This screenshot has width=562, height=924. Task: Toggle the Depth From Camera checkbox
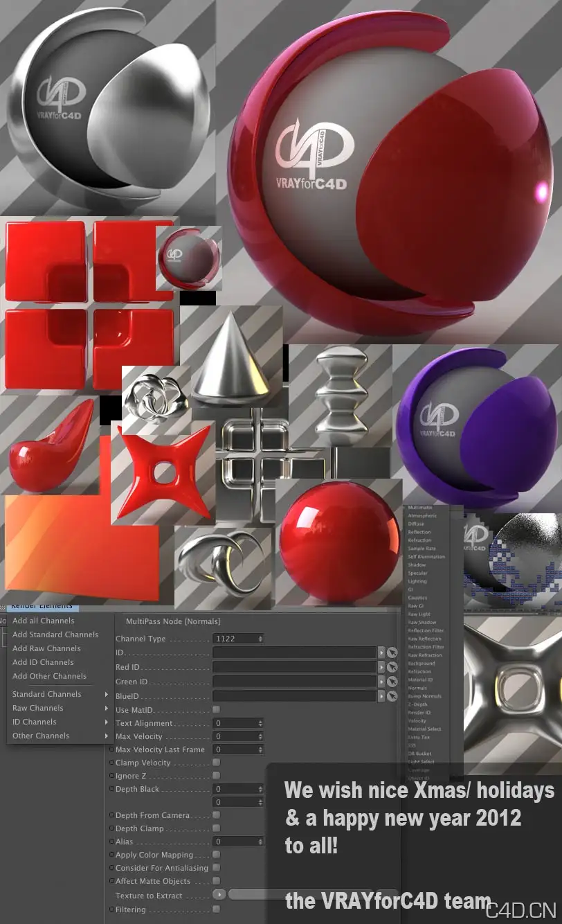217,815
